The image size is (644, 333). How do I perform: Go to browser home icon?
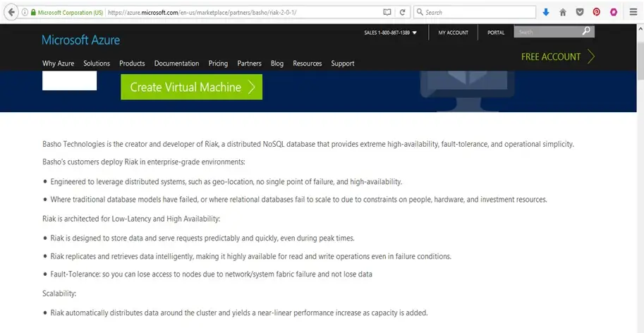tap(563, 12)
